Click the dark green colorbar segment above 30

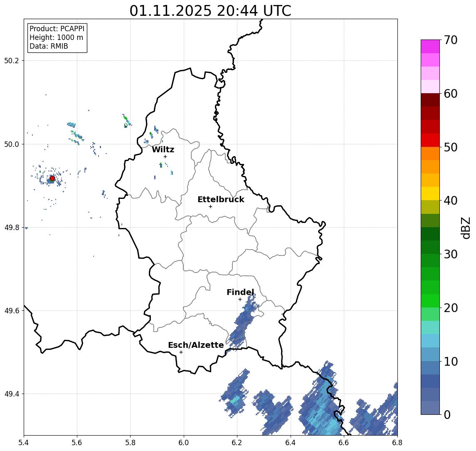430,247
